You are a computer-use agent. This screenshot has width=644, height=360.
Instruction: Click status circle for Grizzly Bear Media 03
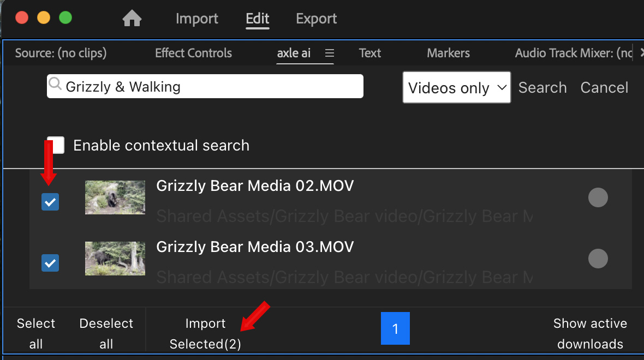pos(598,259)
